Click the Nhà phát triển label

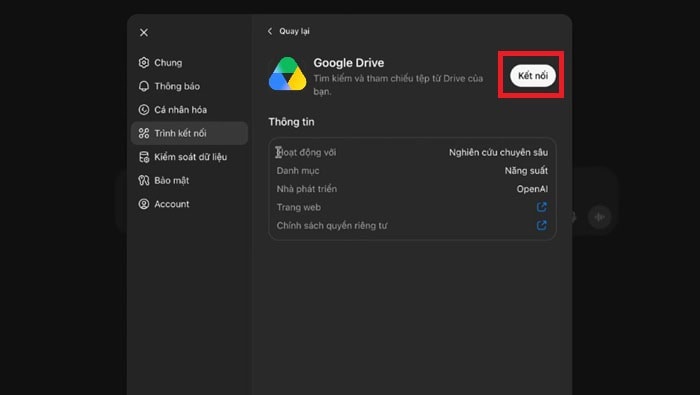click(307, 189)
